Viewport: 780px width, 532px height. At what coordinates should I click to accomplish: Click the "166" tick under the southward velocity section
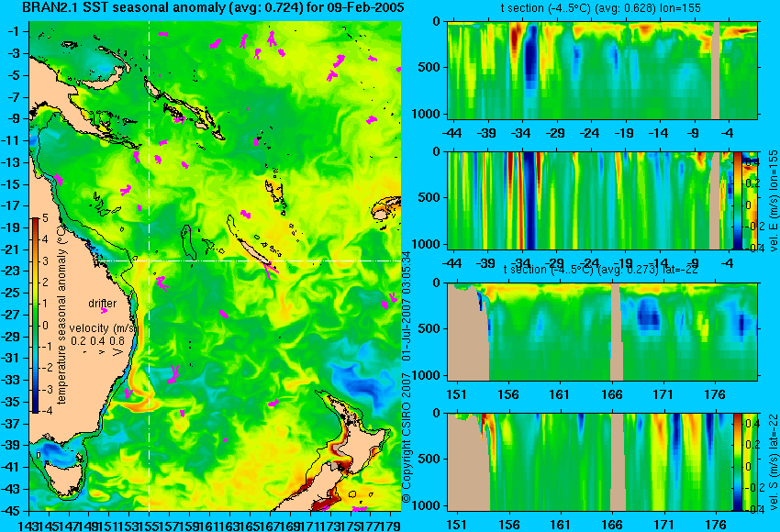point(611,525)
